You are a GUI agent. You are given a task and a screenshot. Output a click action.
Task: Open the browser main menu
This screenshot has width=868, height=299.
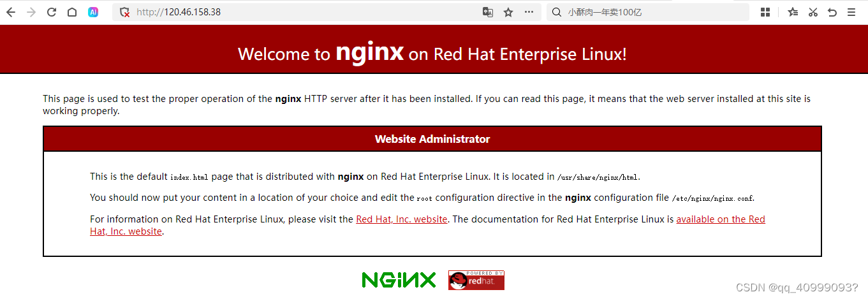(851, 12)
